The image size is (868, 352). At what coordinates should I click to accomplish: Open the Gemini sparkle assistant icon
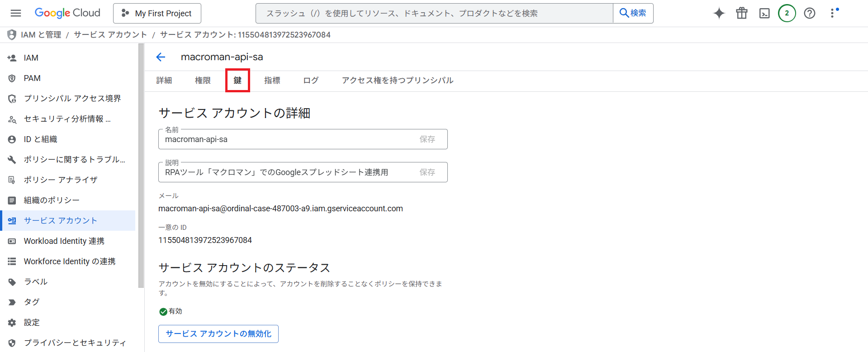[719, 13]
